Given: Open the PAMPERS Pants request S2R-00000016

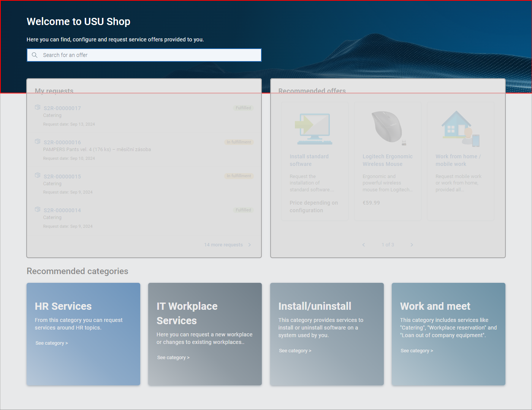Looking at the screenshot, I should [x=62, y=142].
